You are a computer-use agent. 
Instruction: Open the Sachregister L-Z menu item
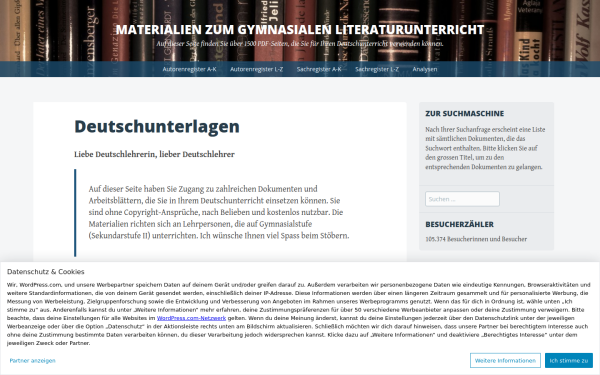377,69
